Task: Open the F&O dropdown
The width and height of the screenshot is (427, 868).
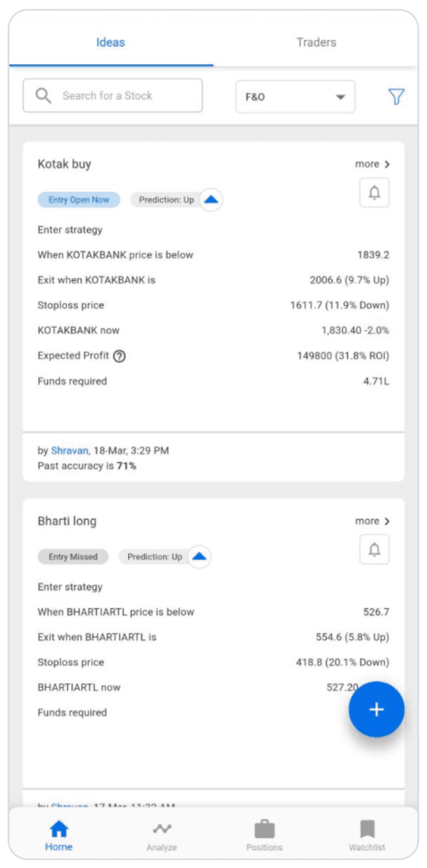Action: pyautogui.click(x=296, y=97)
